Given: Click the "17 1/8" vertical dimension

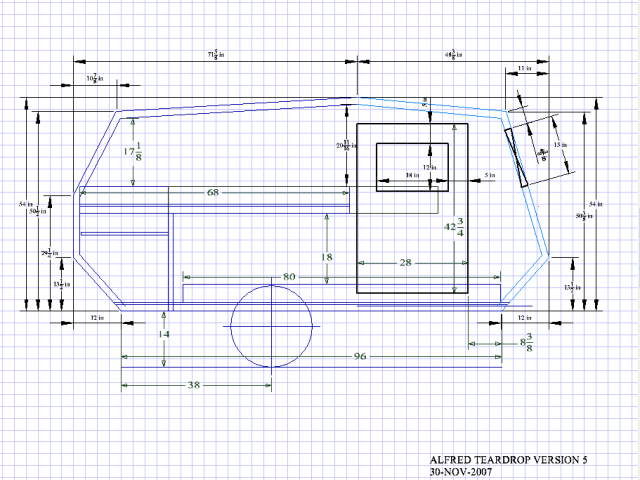Looking at the screenshot, I should (x=133, y=151).
